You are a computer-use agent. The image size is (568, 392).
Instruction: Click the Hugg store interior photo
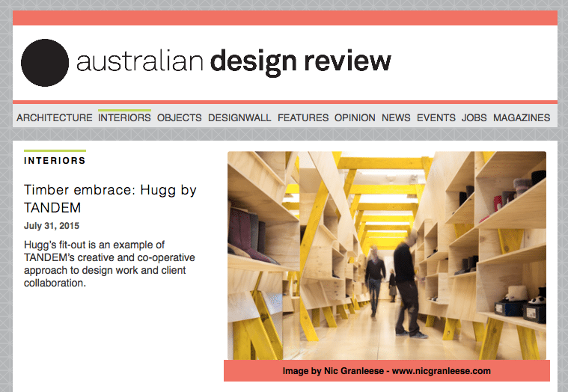[386, 255]
